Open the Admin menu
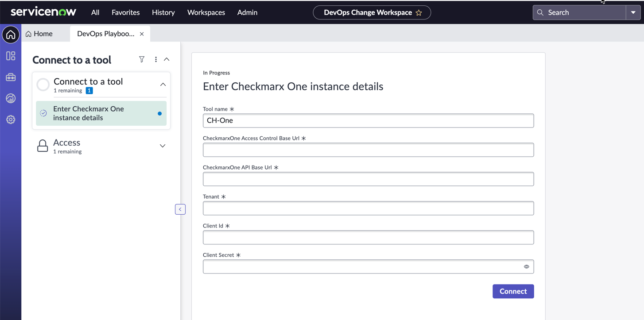 (x=247, y=12)
